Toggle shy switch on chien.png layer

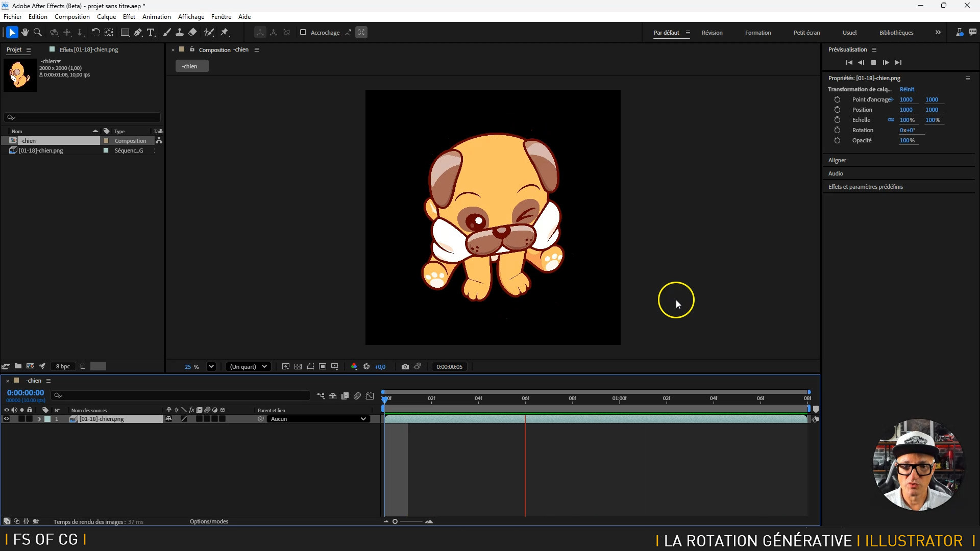click(169, 419)
